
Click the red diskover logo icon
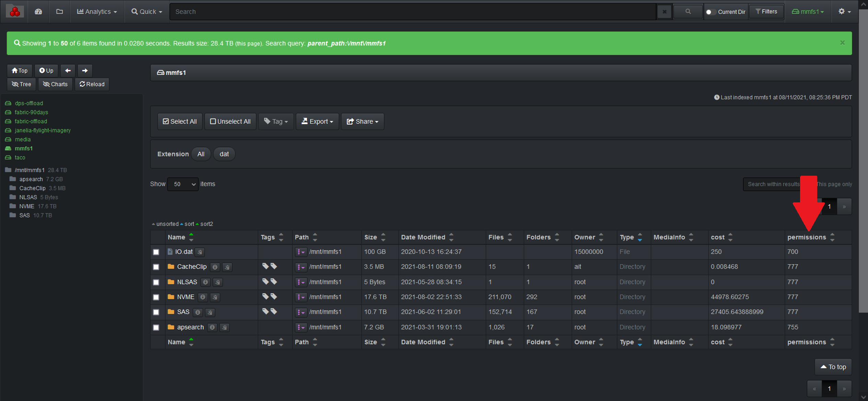click(15, 11)
